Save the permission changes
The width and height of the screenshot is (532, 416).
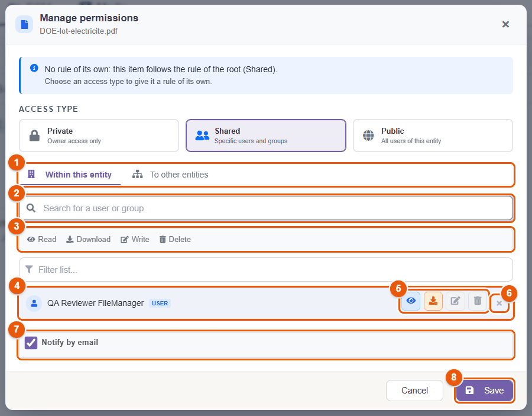tap(484, 391)
